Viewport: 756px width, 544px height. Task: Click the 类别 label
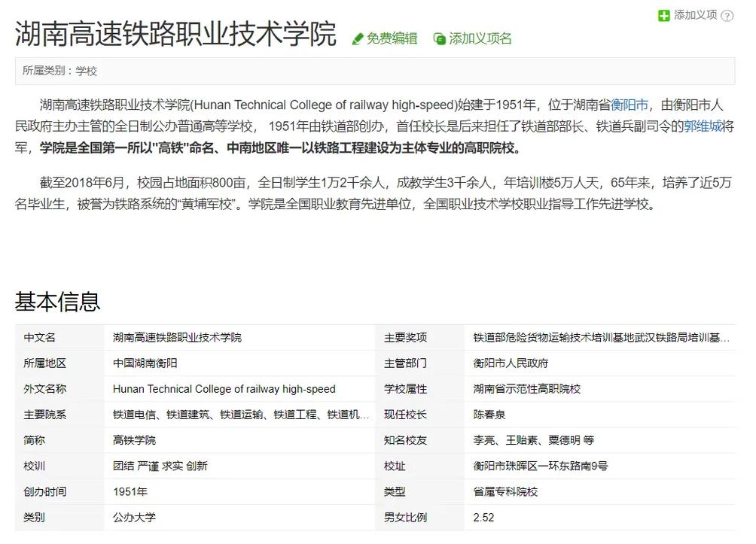[x=34, y=518]
